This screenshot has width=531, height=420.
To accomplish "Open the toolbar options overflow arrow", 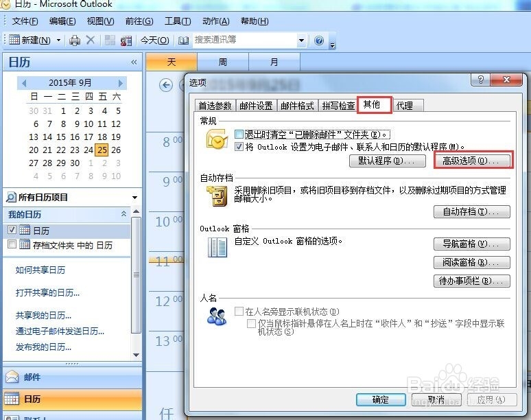I will click(x=333, y=45).
